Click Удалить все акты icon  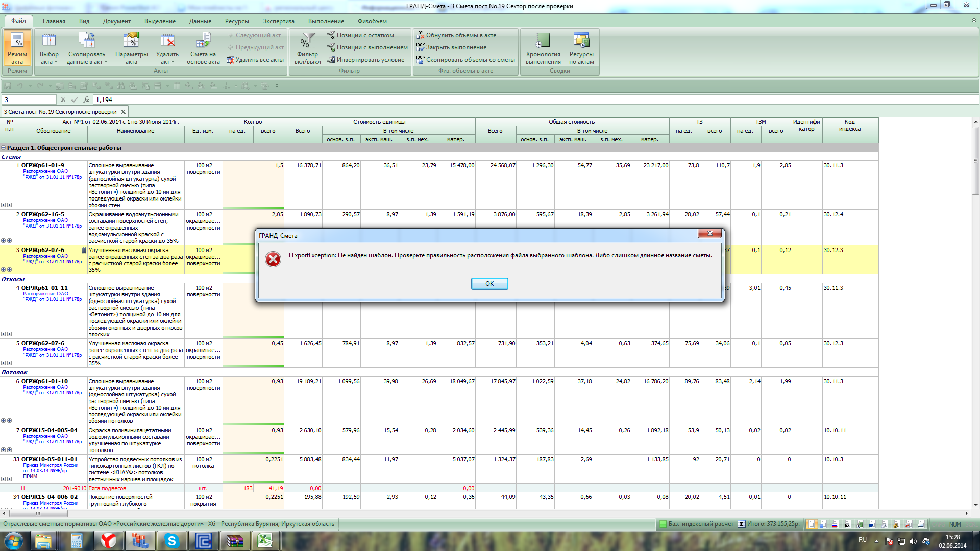coord(255,60)
